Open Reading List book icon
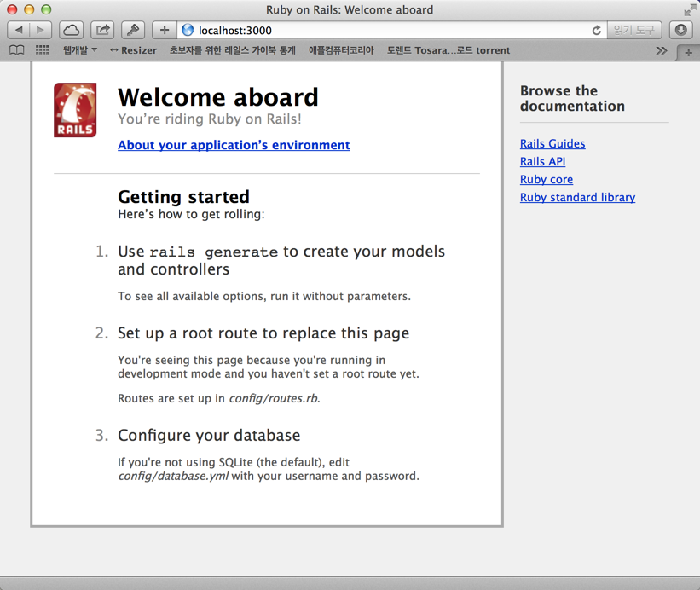The image size is (700, 590). (x=16, y=50)
